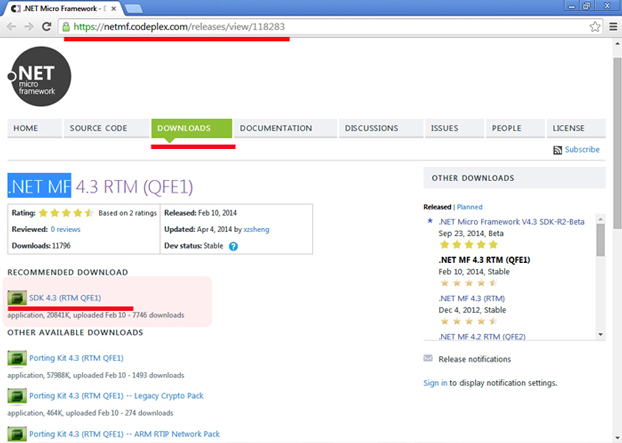The image size is (622, 443).
Task: Click the page scrollbar down arrow
Action: 617,439
